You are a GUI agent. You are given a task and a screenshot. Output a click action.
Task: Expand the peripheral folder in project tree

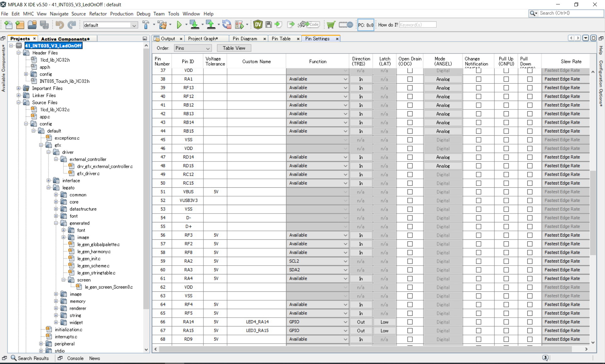coord(41,344)
